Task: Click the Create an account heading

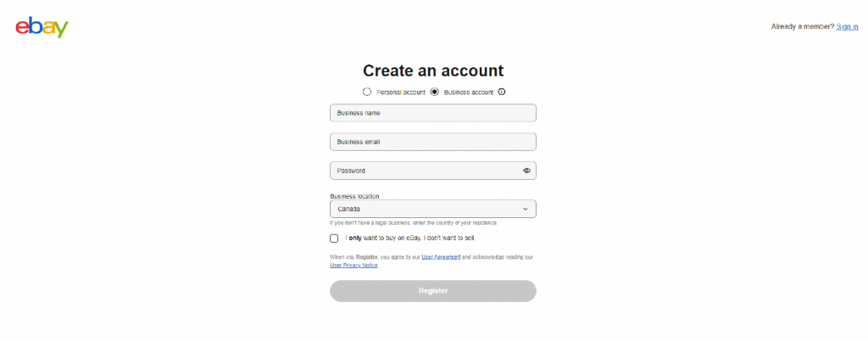Action: [433, 70]
